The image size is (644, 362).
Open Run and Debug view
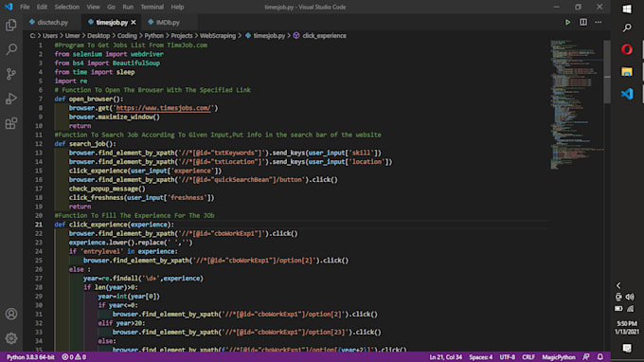[11, 99]
